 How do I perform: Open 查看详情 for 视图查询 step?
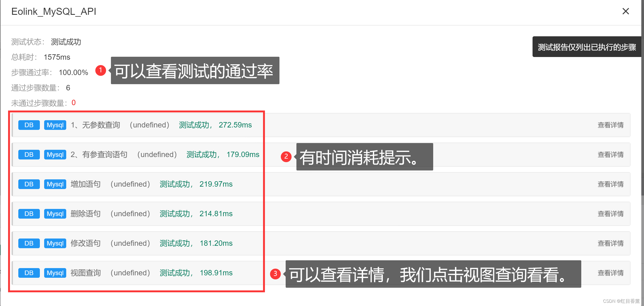coord(610,273)
